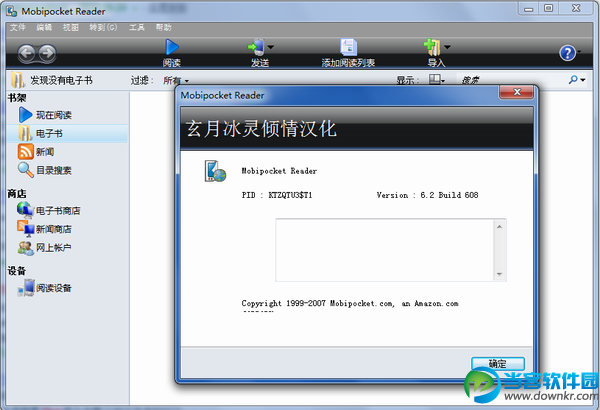Select 阅读设备 under 设备
The image size is (600, 410).
[x=44, y=288]
